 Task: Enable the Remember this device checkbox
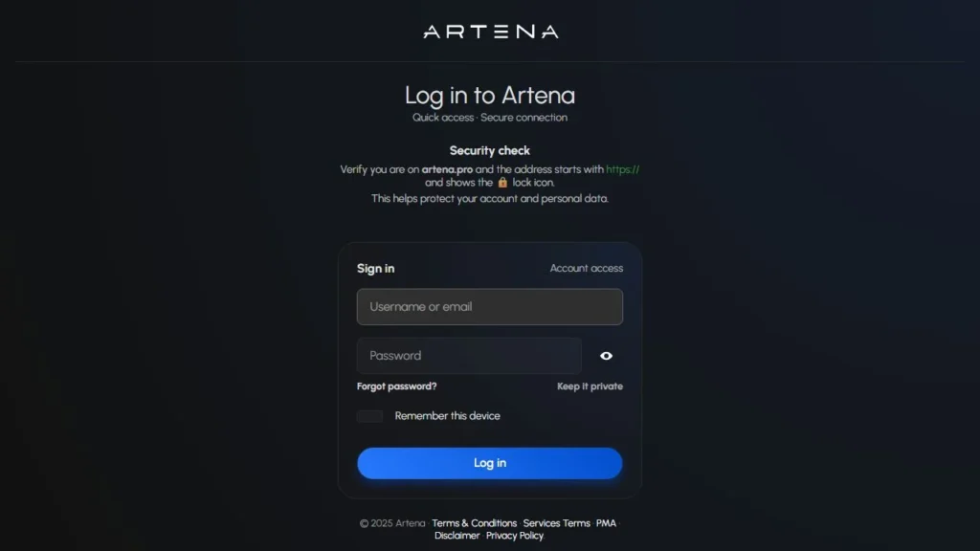(369, 416)
